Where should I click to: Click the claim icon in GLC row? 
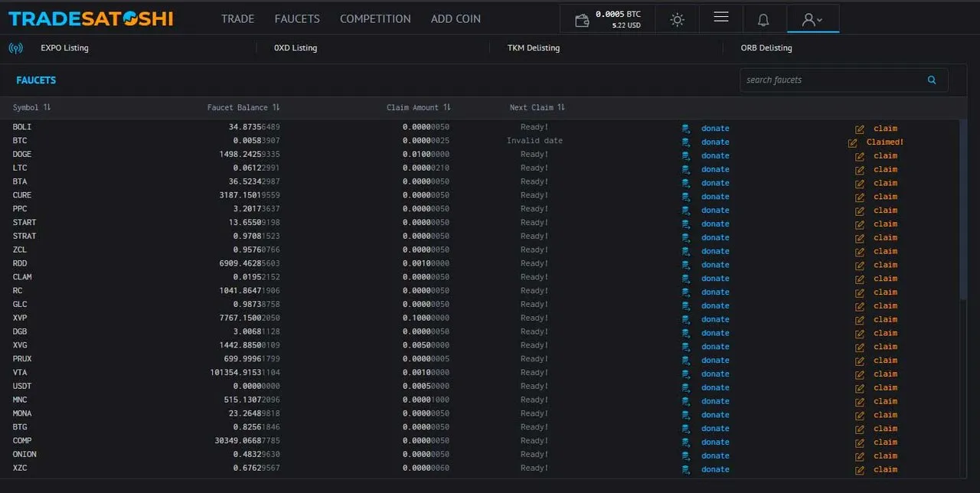pyautogui.click(x=860, y=306)
